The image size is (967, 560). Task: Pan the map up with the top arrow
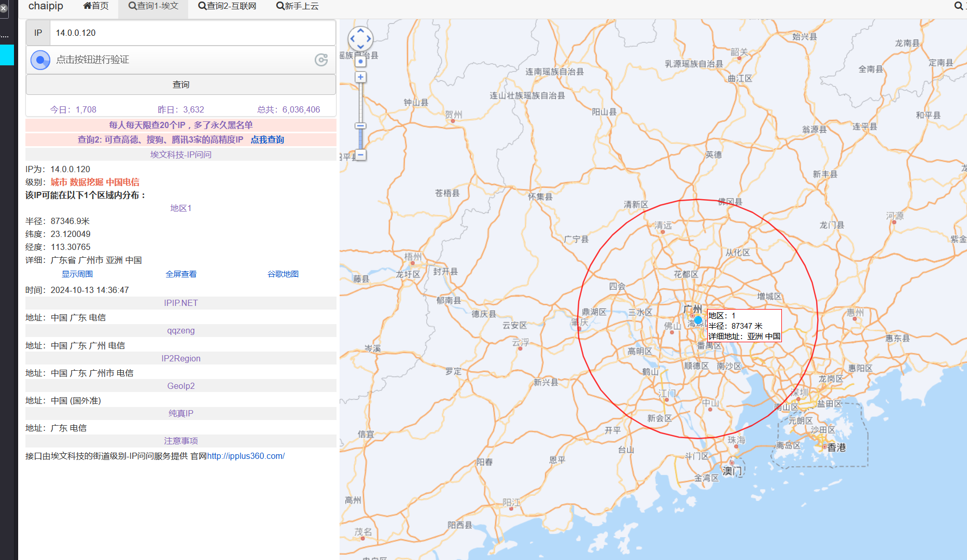360,31
